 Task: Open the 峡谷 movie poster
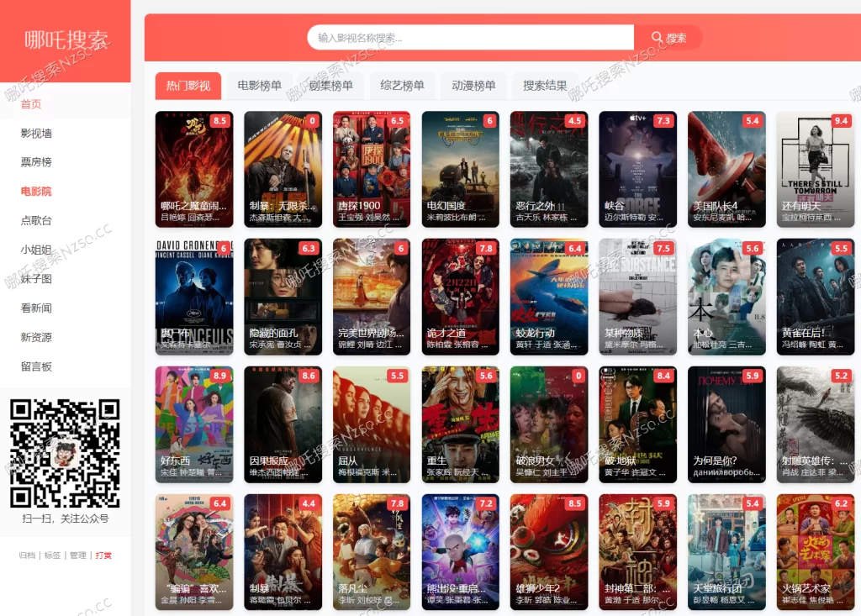638,169
